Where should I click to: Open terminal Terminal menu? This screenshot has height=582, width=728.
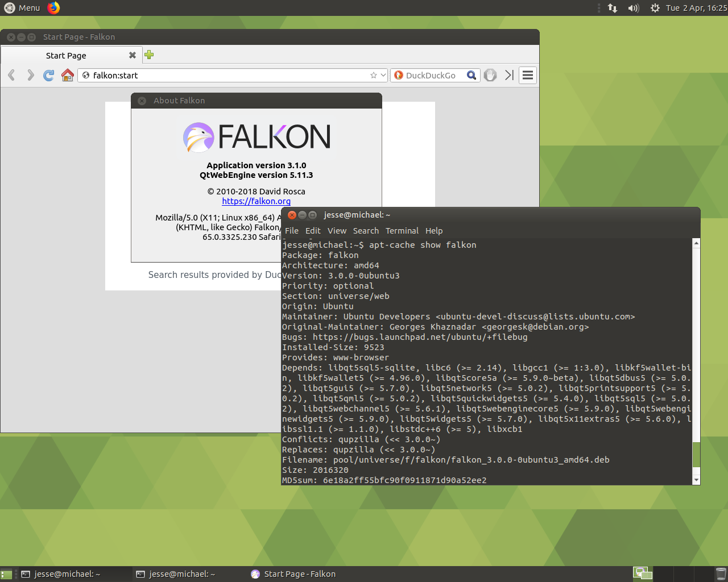point(402,231)
